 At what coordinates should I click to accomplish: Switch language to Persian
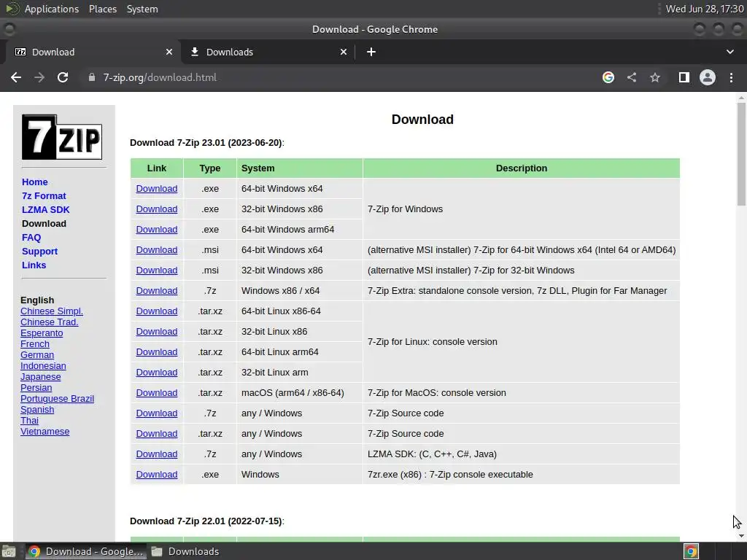36,388
